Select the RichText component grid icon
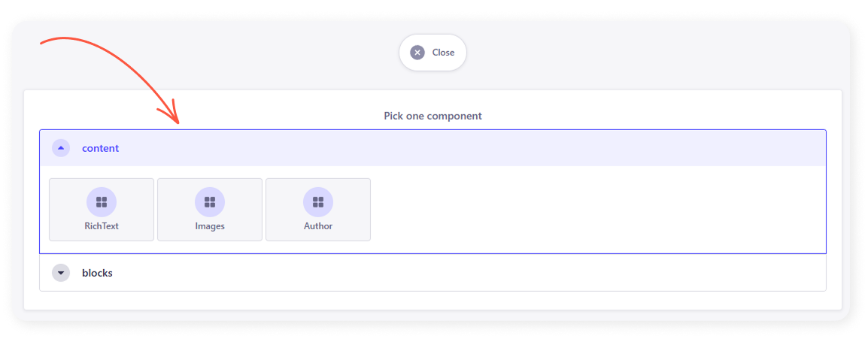 tap(102, 202)
